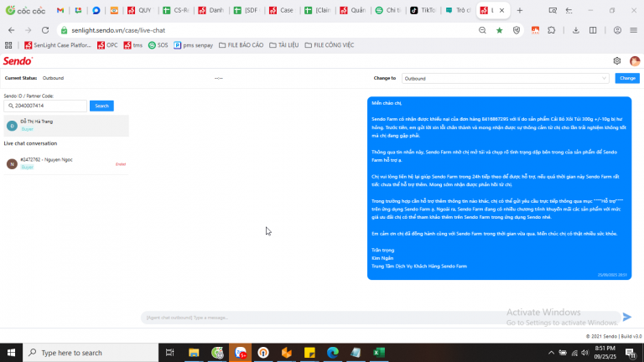Image resolution: width=644 pixels, height=362 pixels.
Task: Open File Explorer from taskbar
Action: coord(194,353)
